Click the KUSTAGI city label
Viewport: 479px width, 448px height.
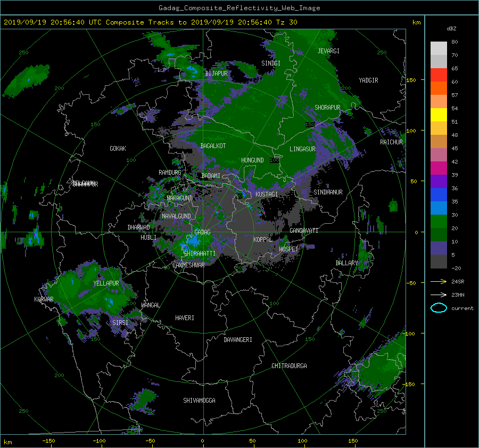[x=267, y=194]
